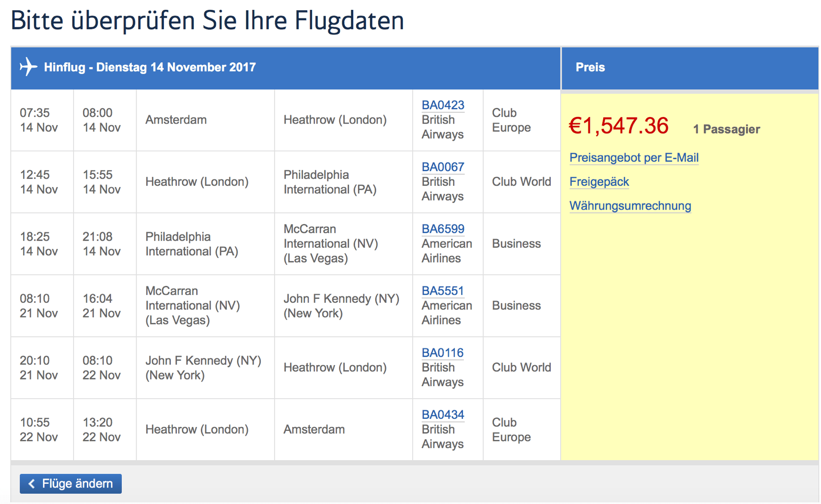Click Philadelphia International destination in BA0067 row
Image resolution: width=821 pixels, height=504 pixels.
pyautogui.click(x=330, y=182)
